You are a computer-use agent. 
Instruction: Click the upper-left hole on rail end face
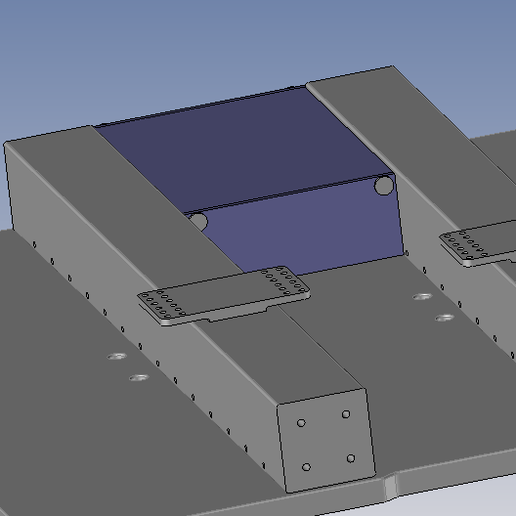click(x=301, y=423)
